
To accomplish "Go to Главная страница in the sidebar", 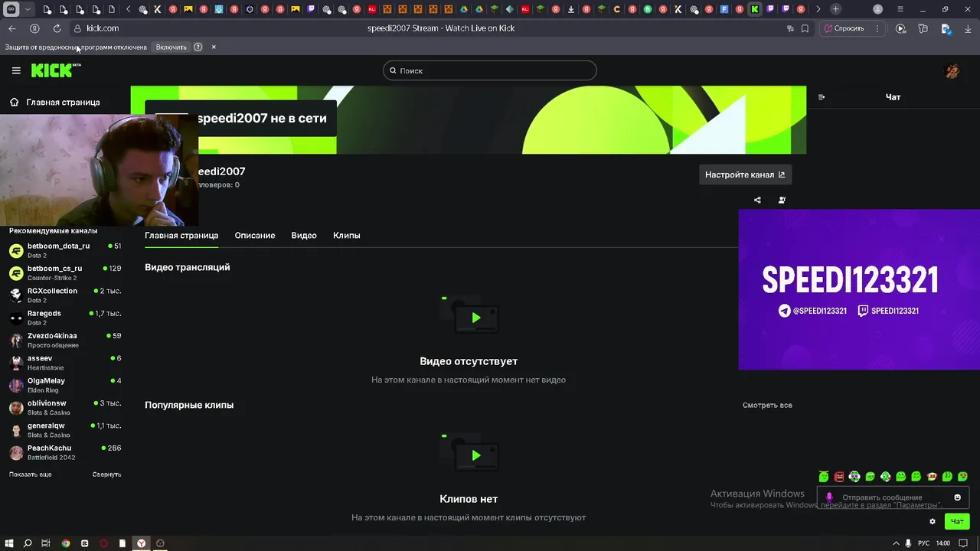I will [x=55, y=102].
